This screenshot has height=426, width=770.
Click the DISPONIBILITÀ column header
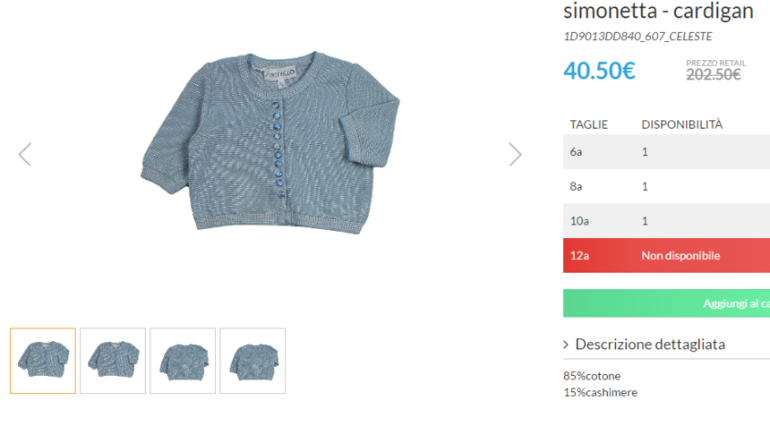point(682,125)
